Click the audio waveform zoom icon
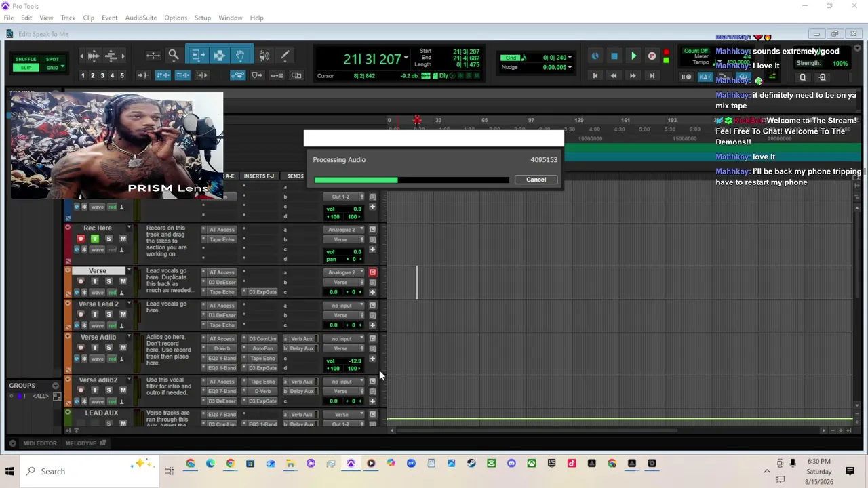Screen dimensions: 868x488 94,56
